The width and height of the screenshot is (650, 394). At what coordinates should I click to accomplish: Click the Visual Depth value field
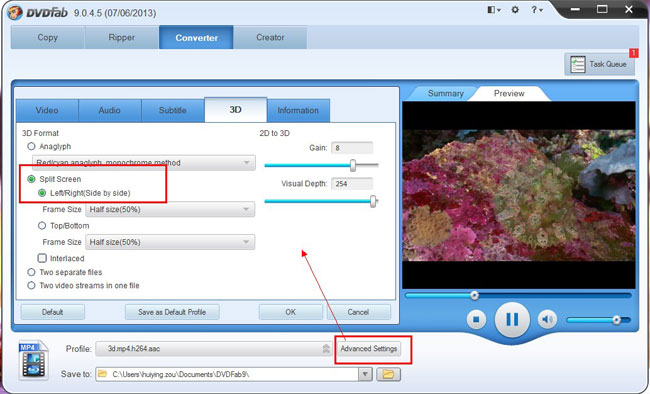click(x=352, y=184)
